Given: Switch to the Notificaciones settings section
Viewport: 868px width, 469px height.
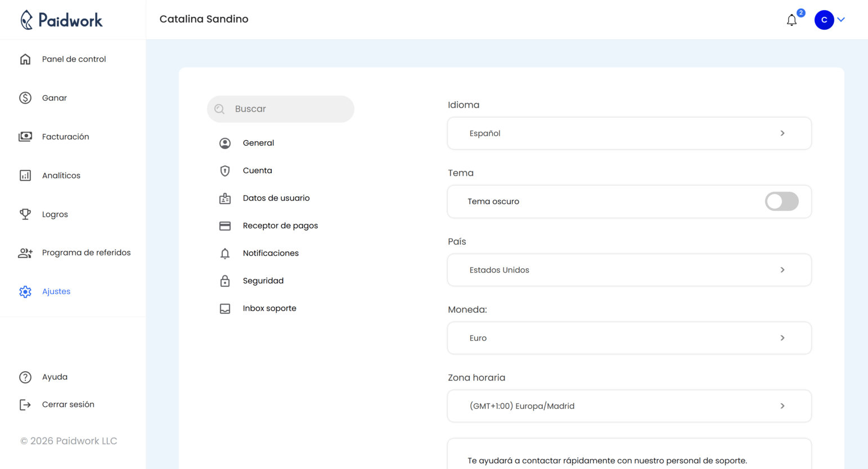Looking at the screenshot, I should point(271,253).
